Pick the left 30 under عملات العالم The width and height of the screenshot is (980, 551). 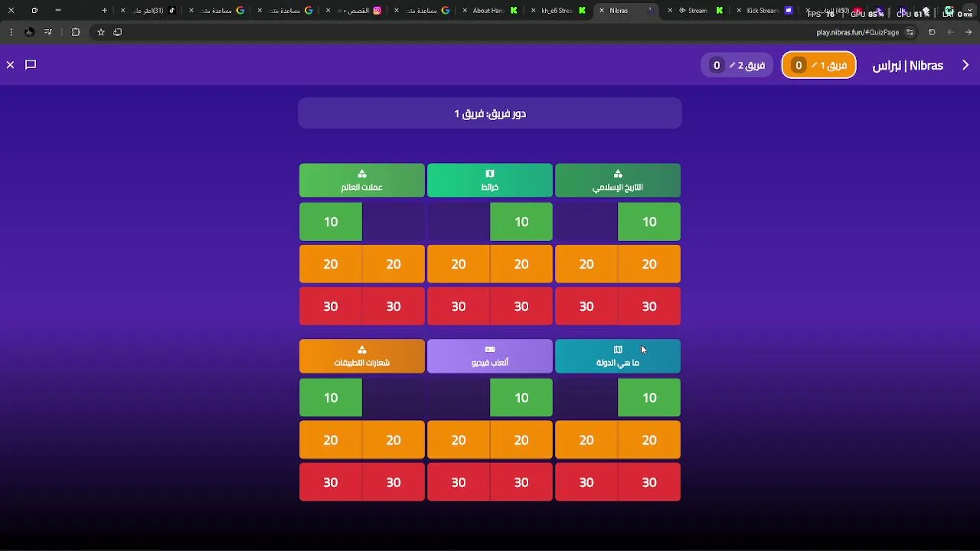coord(331,306)
